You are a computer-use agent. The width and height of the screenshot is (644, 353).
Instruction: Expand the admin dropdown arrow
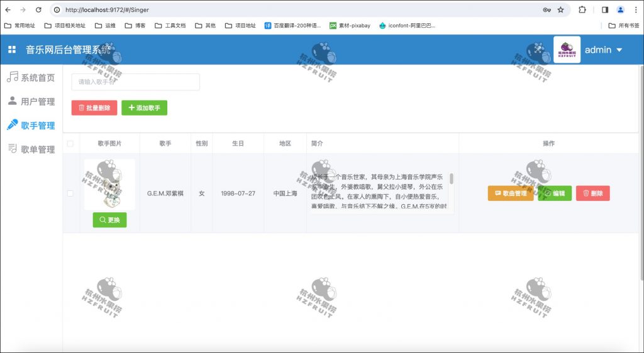619,50
